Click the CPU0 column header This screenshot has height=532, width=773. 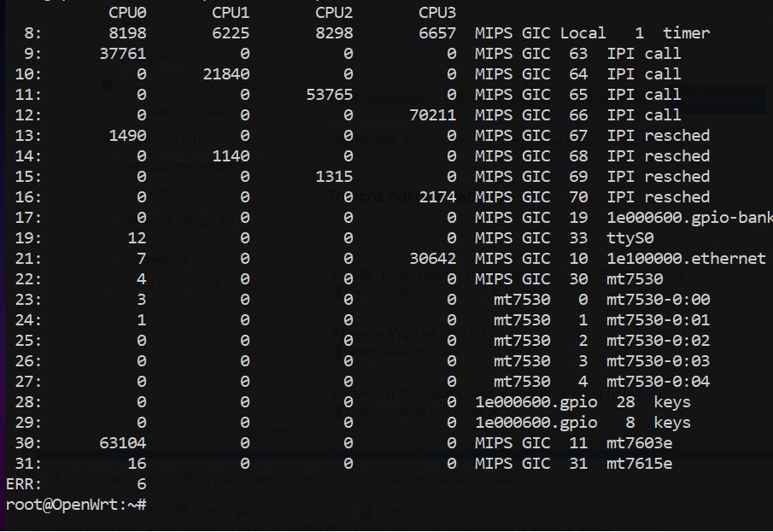point(127,13)
